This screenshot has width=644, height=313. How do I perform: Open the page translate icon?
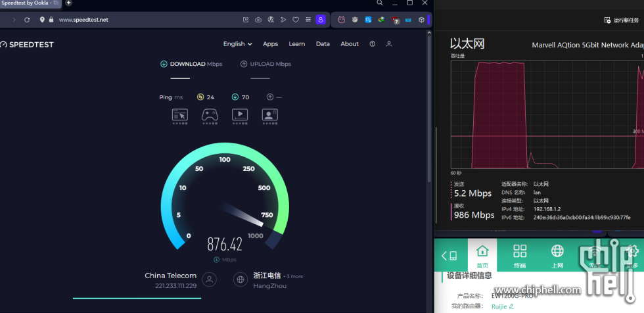pyautogui.click(x=271, y=20)
